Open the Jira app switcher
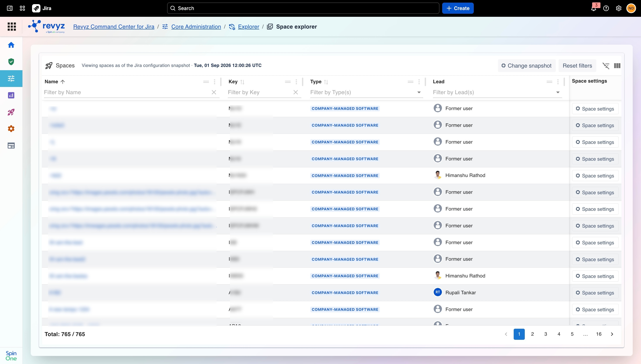Screen dimensions: 641x364 click(22, 8)
